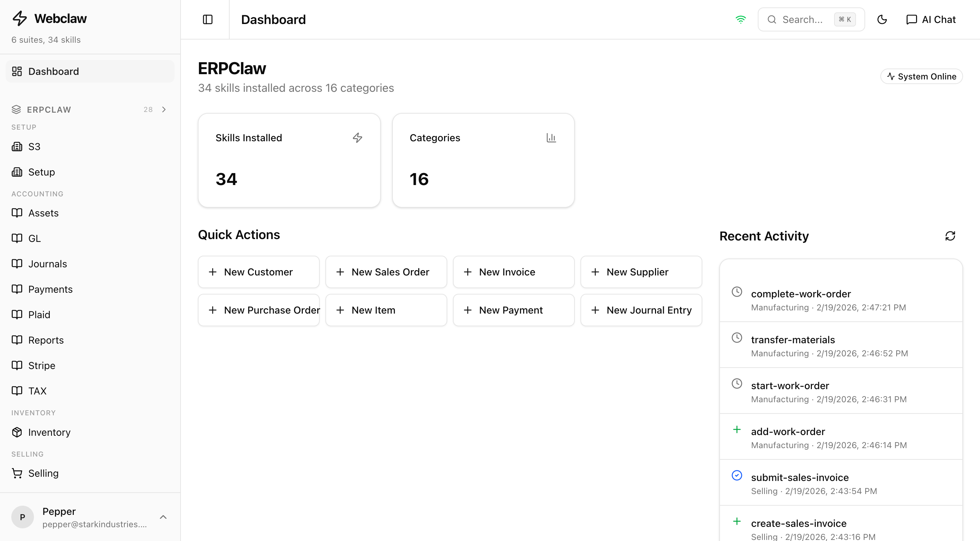
Task: Click green plus icon beside add-work-order
Action: [737, 430]
